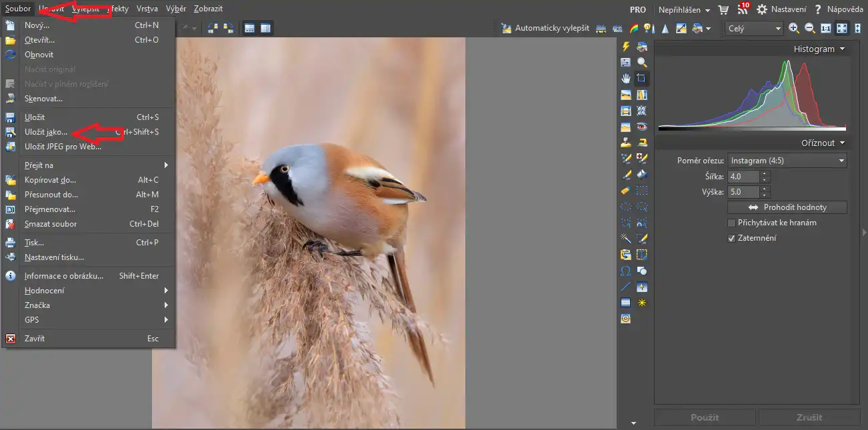Screen dimensions: 868x430
Task: Open the RSS news feed notifications
Action: click(x=743, y=9)
